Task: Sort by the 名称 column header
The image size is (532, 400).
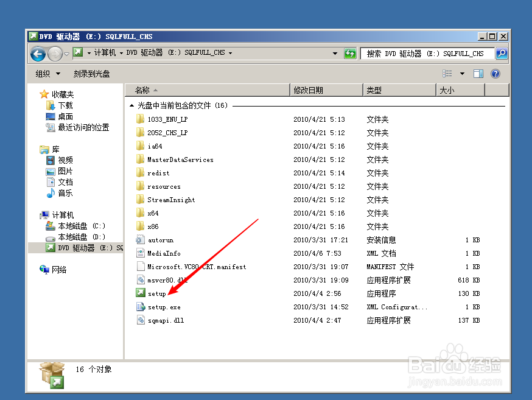Action: tap(208, 90)
